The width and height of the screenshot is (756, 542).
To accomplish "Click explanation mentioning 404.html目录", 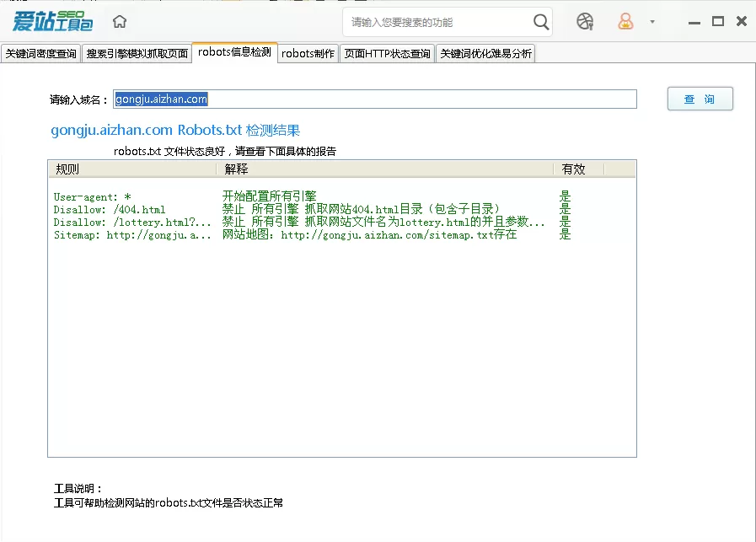I will [361, 209].
